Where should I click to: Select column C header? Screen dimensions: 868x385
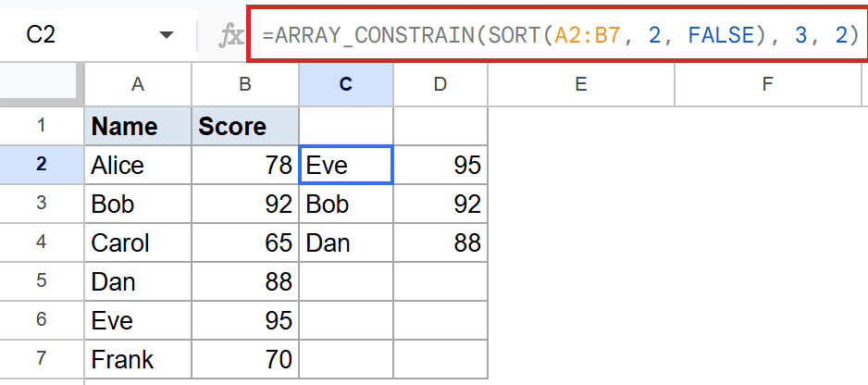pos(346,84)
